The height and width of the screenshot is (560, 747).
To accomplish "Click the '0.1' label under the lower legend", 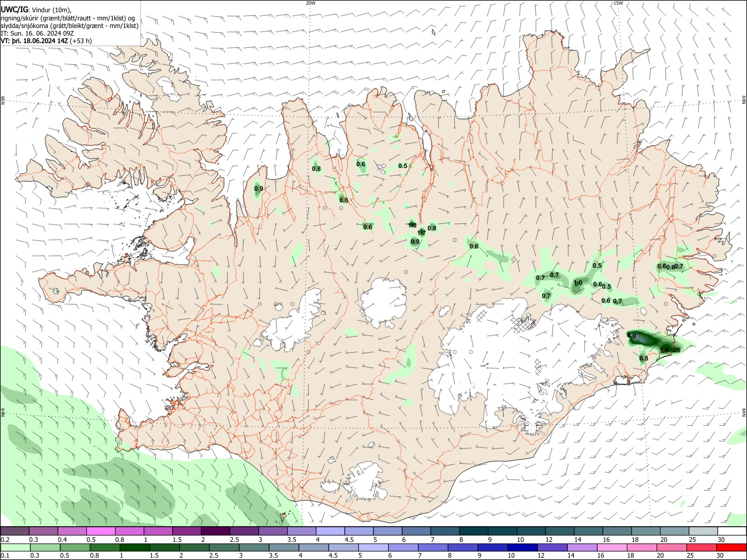I will coord(5,556).
